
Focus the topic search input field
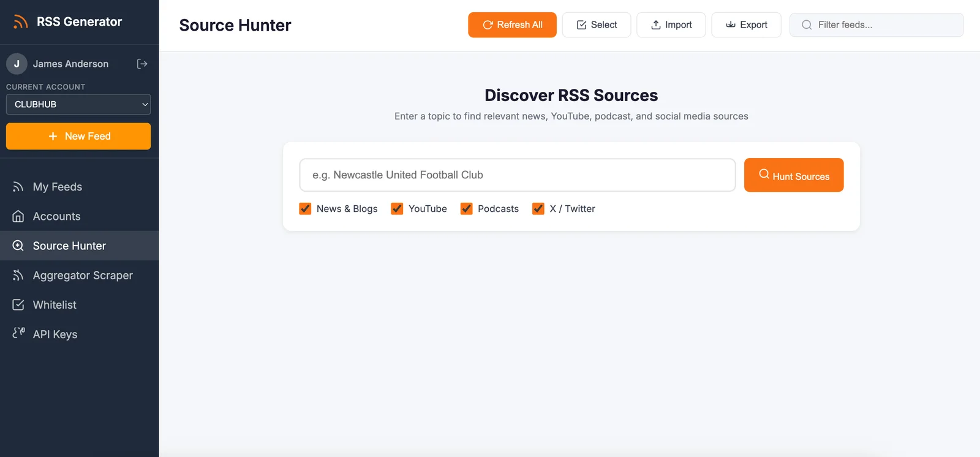[x=517, y=175]
